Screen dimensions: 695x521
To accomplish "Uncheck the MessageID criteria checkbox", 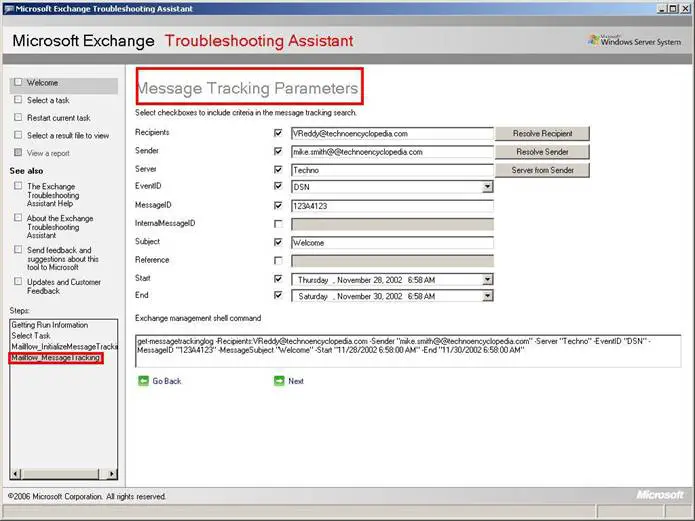I will pos(278,205).
